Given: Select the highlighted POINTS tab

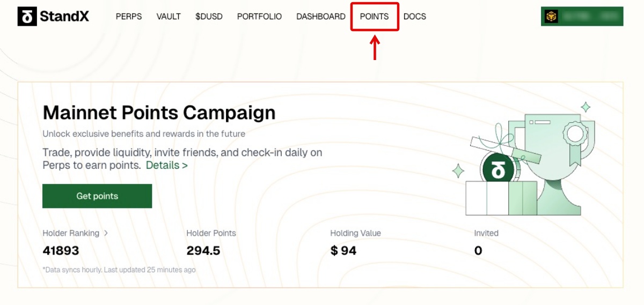Looking at the screenshot, I should [375, 17].
